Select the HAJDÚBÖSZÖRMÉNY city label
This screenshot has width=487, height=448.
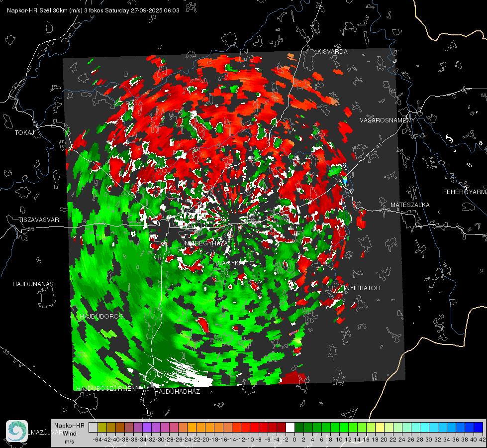point(108,389)
